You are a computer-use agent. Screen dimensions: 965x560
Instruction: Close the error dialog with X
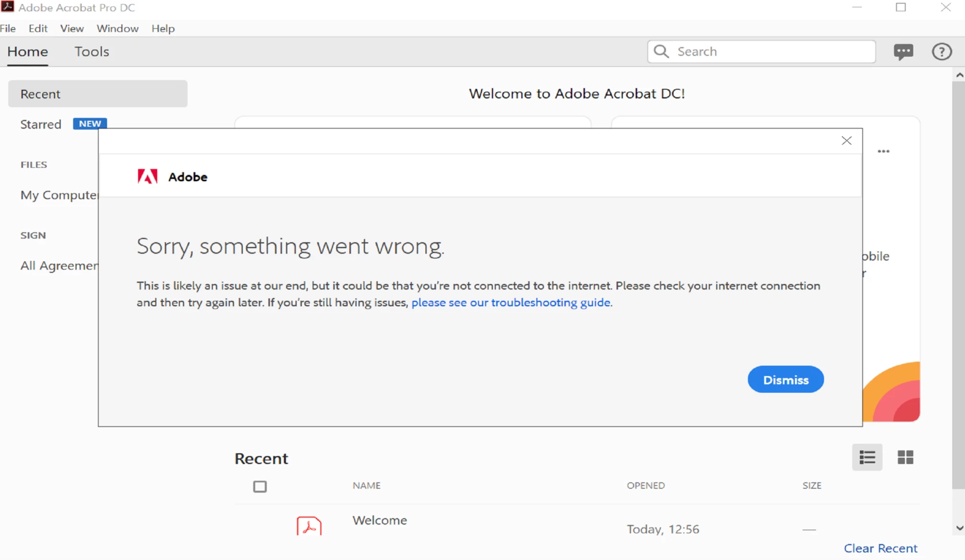[846, 140]
